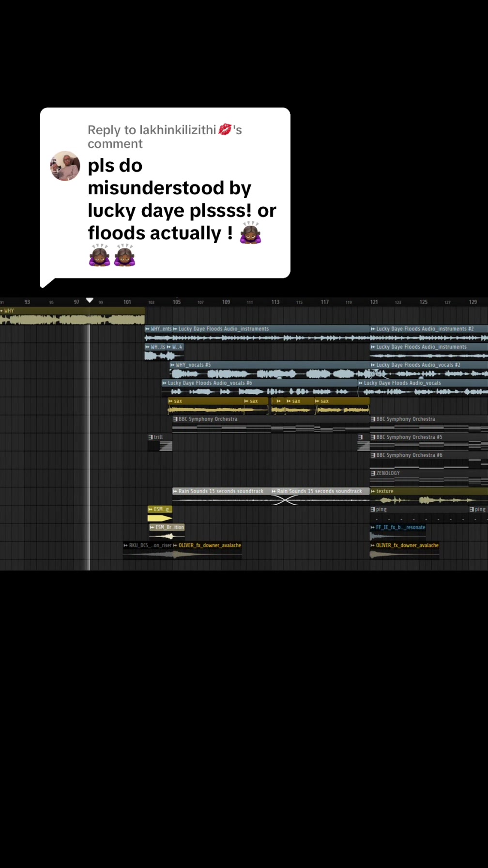Select the 'WH..Is' audio clip

pyautogui.click(x=155, y=352)
